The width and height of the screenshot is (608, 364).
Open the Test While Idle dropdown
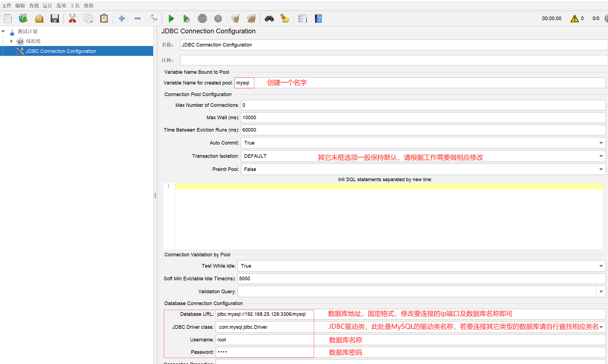[x=601, y=266]
